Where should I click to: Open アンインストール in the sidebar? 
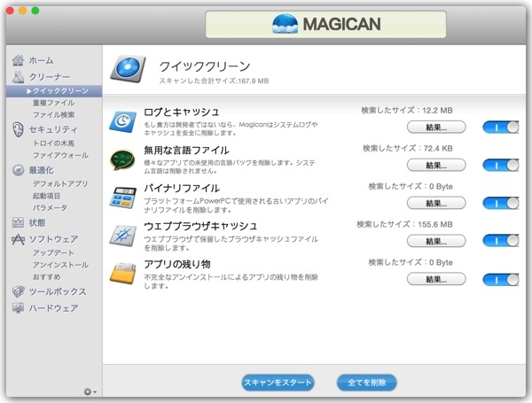[x=60, y=265]
